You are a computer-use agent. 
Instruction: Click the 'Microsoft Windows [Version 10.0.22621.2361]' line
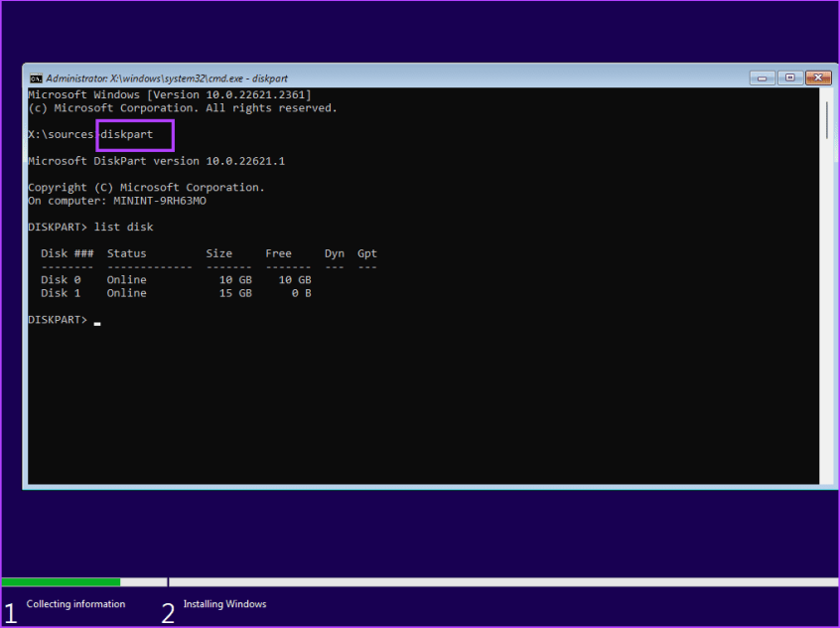coord(169,95)
